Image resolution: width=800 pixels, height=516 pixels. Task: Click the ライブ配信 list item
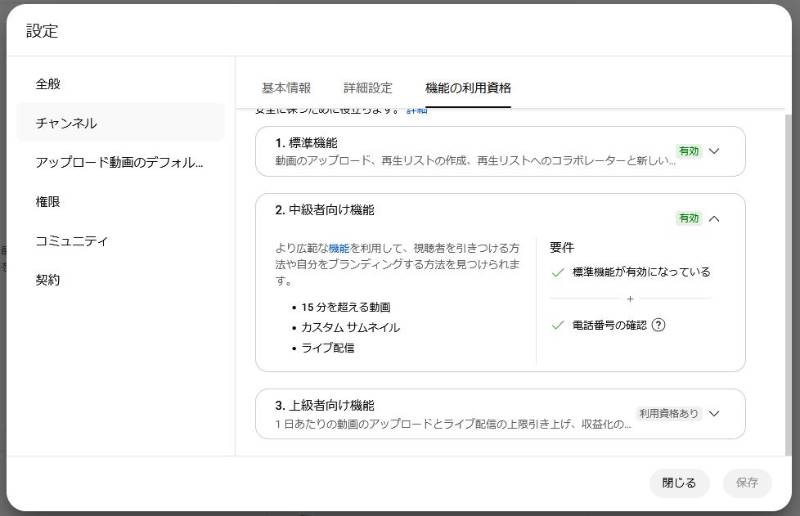point(328,348)
